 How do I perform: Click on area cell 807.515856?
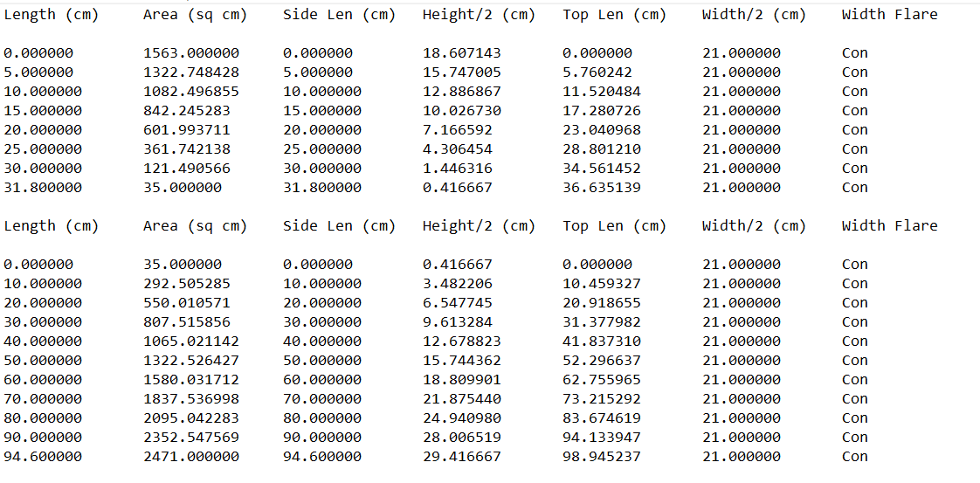186,322
